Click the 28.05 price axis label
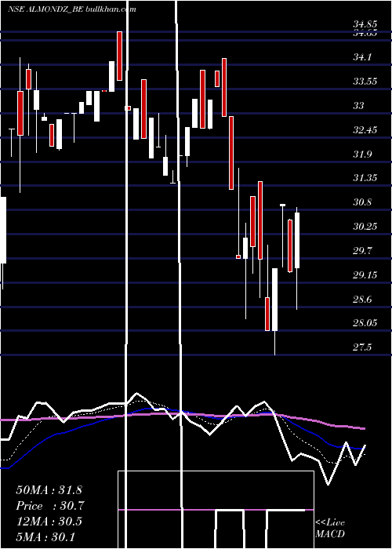This screenshot has height=549, width=392. click(365, 323)
